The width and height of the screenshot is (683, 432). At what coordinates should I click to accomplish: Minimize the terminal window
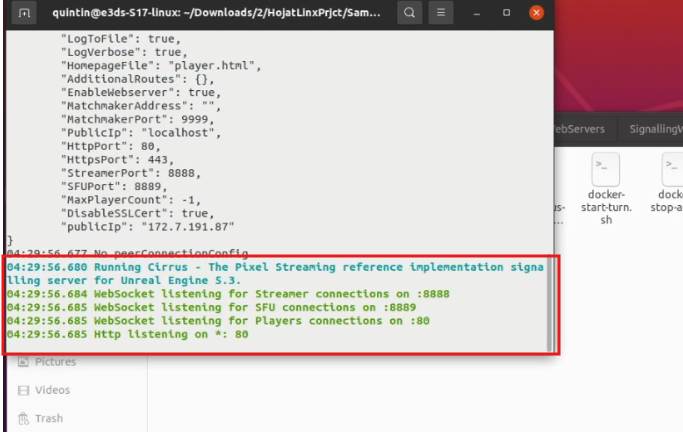pyautogui.click(x=478, y=13)
